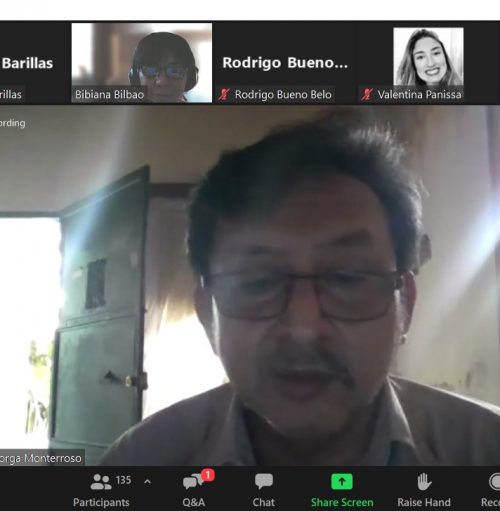Select Bibiana Bilbao's video thumbnail
This screenshot has width=500, height=511.
coord(142,62)
